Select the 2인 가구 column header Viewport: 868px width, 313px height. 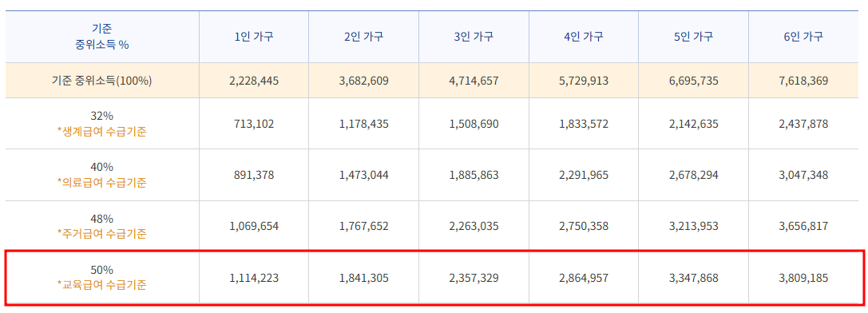tap(363, 37)
